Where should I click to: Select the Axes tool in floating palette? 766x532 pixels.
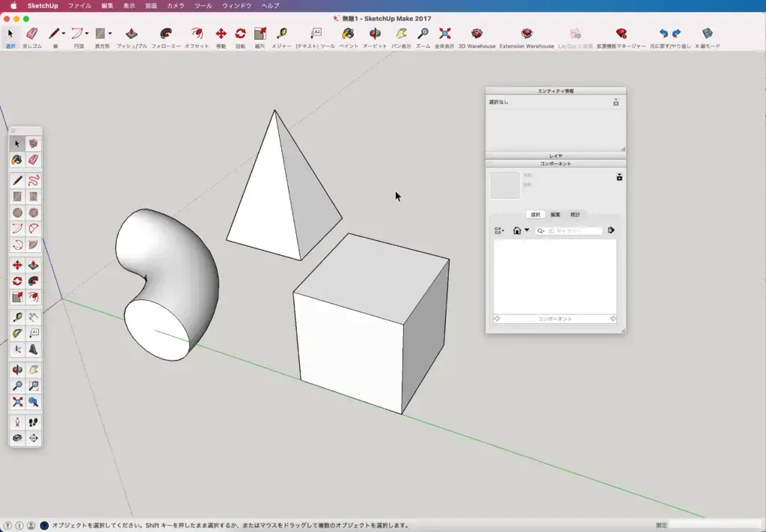pyautogui.click(x=17, y=349)
